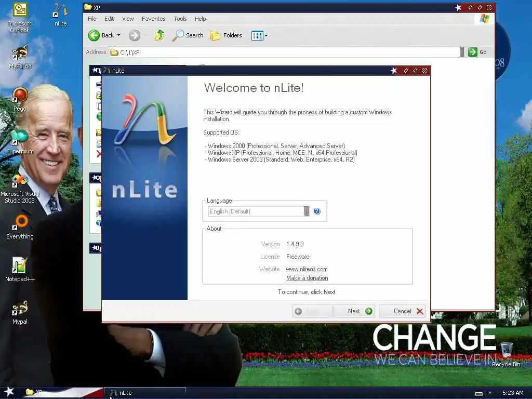This screenshot has height=399, width=532.
Task: Click the Windows flag logo in Explorer
Action: [485, 19]
